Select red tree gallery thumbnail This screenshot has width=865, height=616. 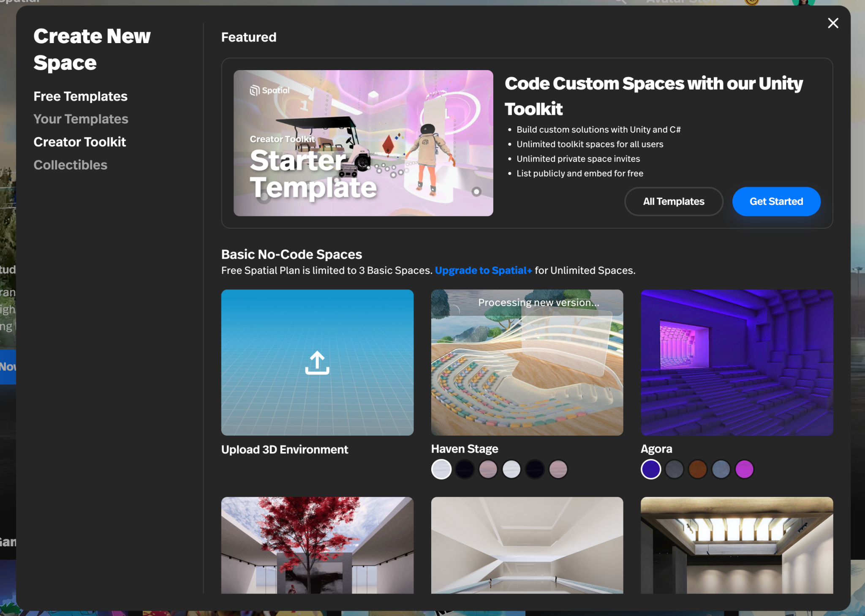pyautogui.click(x=317, y=545)
